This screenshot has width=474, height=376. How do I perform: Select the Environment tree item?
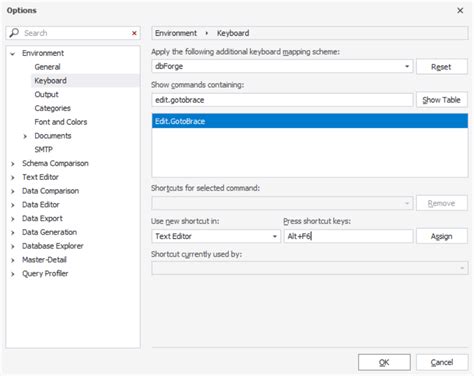coord(43,53)
